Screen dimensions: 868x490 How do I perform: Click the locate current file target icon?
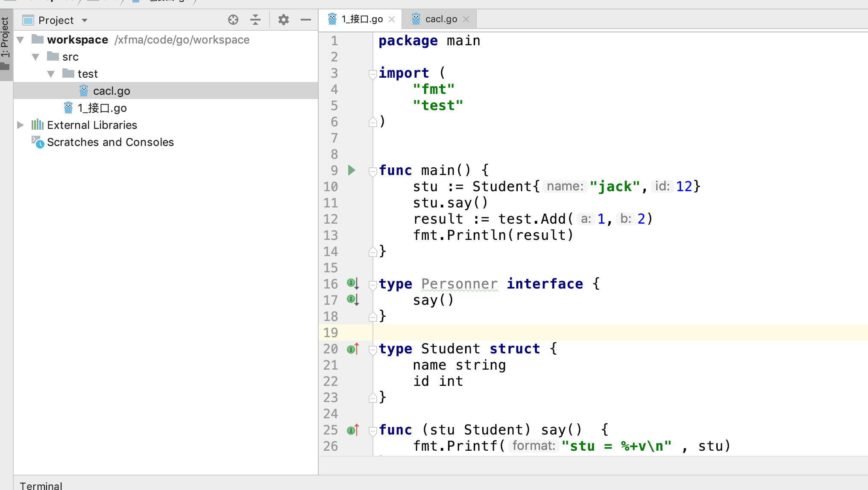coord(233,20)
